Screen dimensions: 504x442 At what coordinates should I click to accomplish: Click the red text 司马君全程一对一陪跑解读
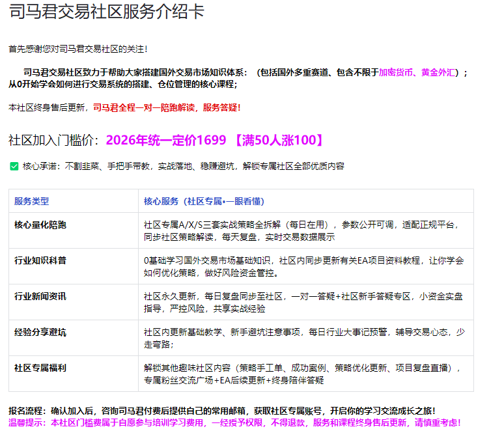click(144, 107)
